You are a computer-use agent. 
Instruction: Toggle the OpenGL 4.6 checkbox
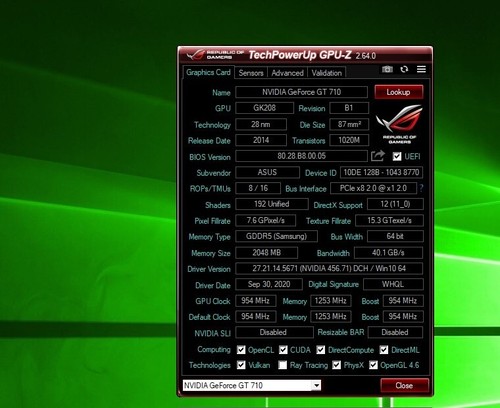click(x=373, y=365)
